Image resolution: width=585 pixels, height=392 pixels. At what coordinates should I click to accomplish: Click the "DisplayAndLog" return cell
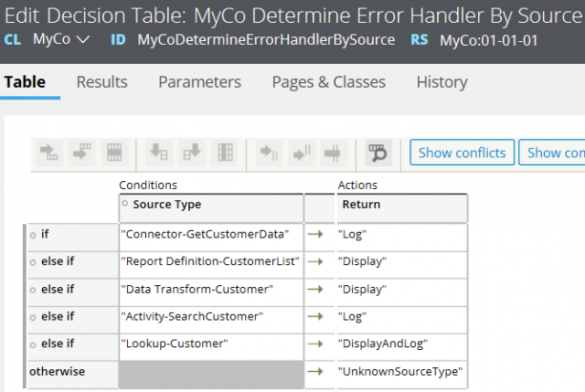click(402, 344)
